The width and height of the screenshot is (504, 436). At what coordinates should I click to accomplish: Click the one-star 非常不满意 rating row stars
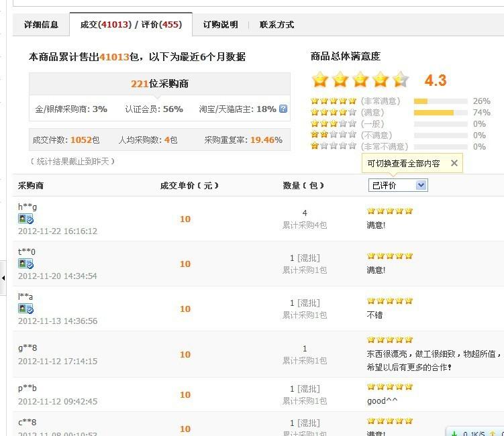pos(334,146)
